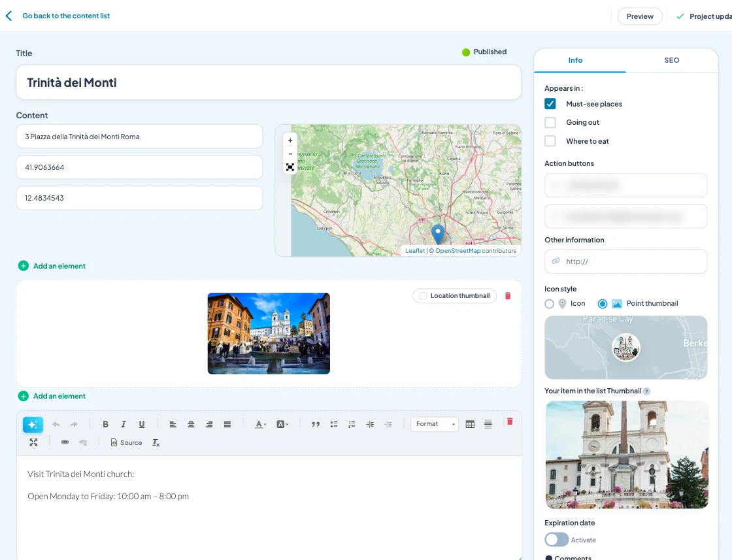Screen dimensions: 732x560
Task: Justify the text
Action: click(x=227, y=424)
